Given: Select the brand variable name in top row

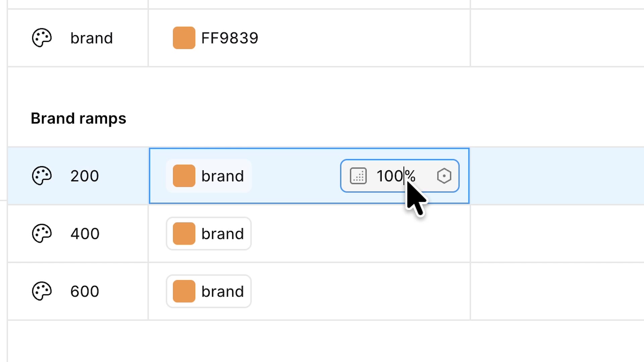Looking at the screenshot, I should (92, 38).
